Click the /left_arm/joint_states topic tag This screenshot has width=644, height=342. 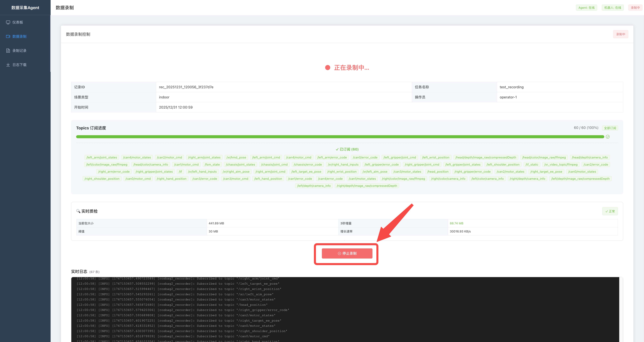pyautogui.click(x=102, y=157)
